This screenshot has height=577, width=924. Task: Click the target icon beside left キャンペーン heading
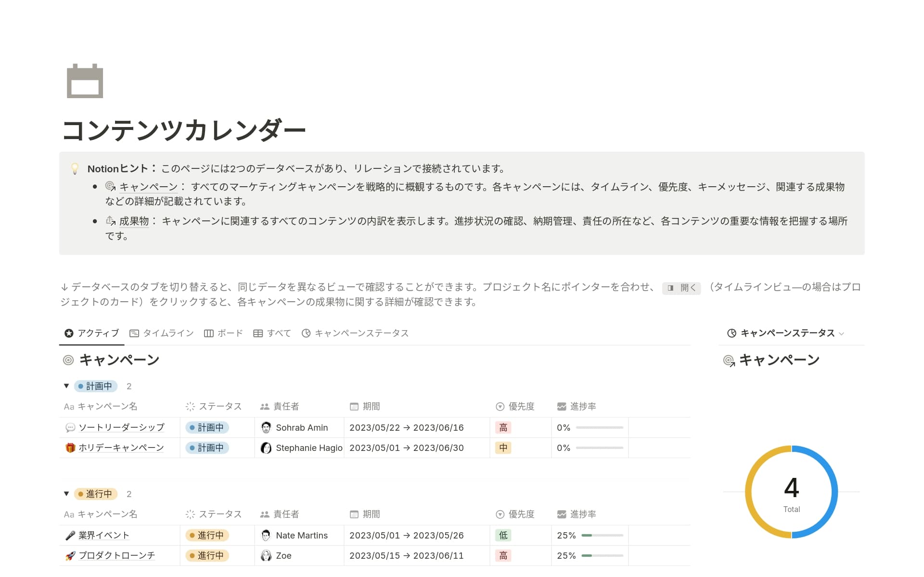[68, 360]
